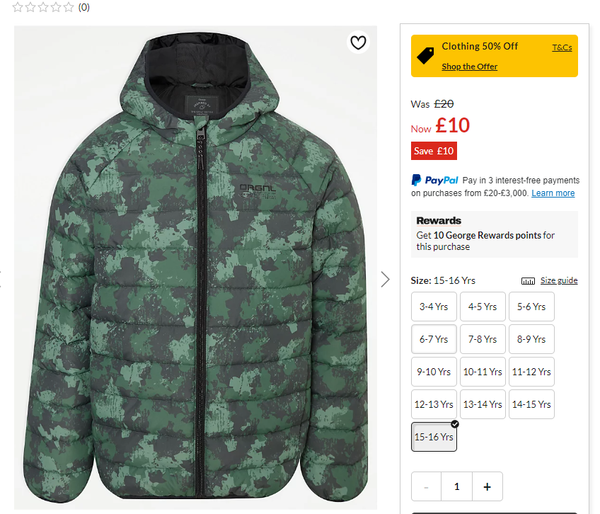Click Shop the Offer link
Viewport: 600px width, 514px height.
pos(469,67)
